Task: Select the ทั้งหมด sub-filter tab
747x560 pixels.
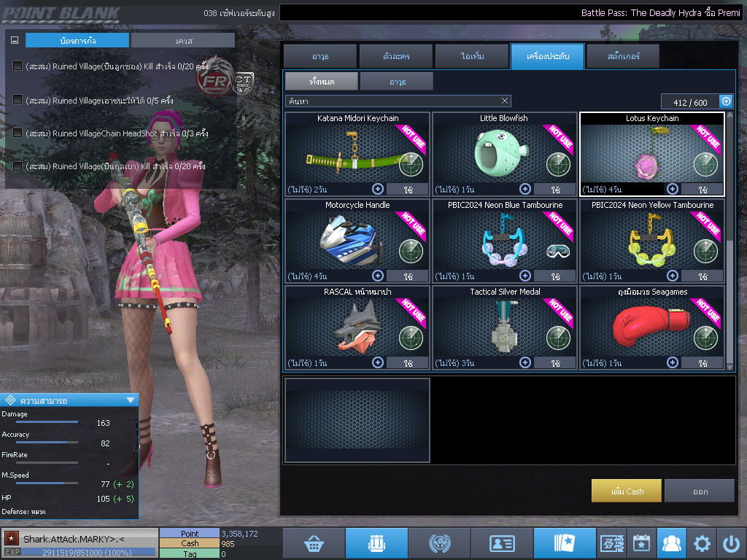Action: [322, 82]
